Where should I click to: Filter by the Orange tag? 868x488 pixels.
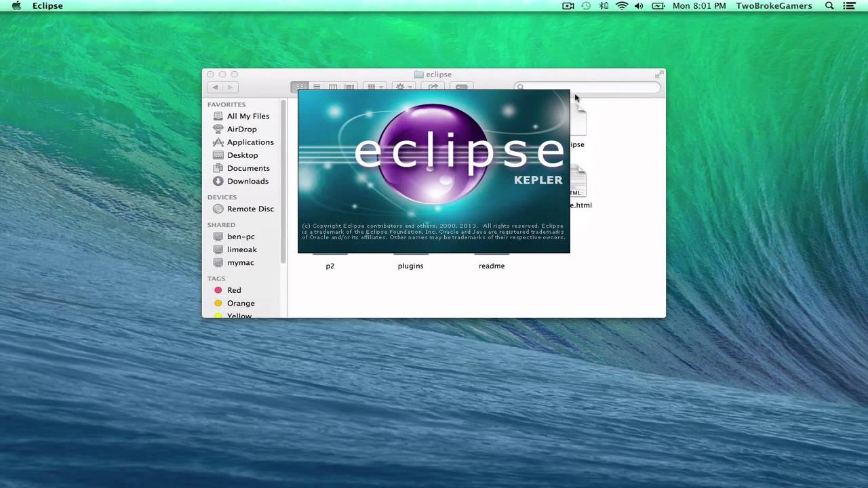pos(234,303)
